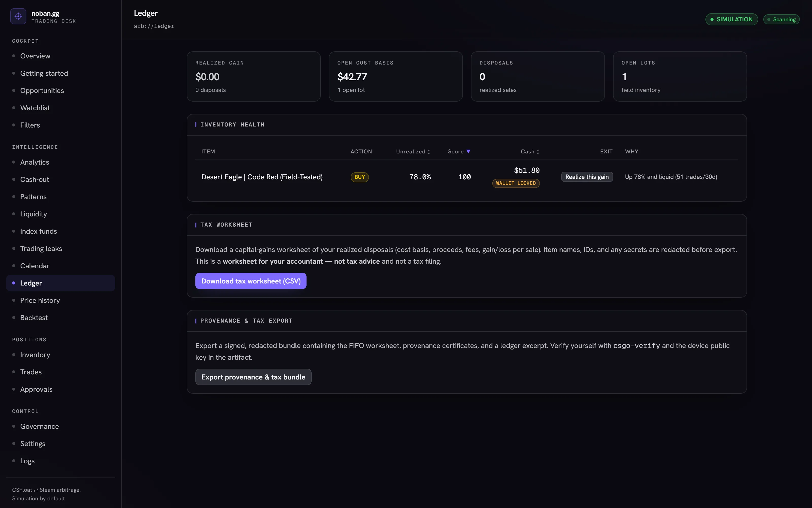Open Opportunities in sidebar
This screenshot has width=812, height=508.
(61, 91)
